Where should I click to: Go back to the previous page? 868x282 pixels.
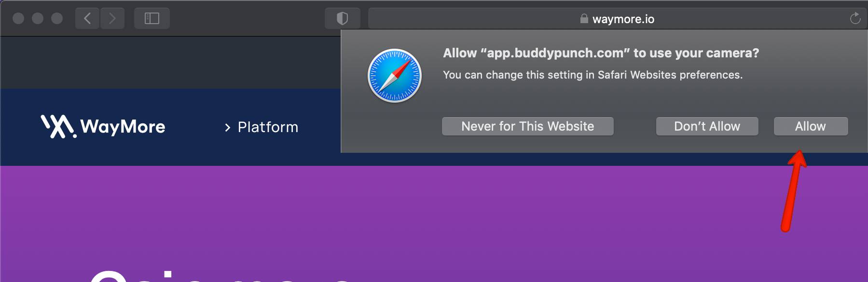(x=87, y=18)
